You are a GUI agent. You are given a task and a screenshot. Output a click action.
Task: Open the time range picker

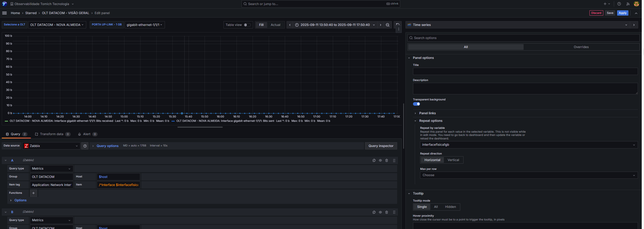click(x=335, y=25)
